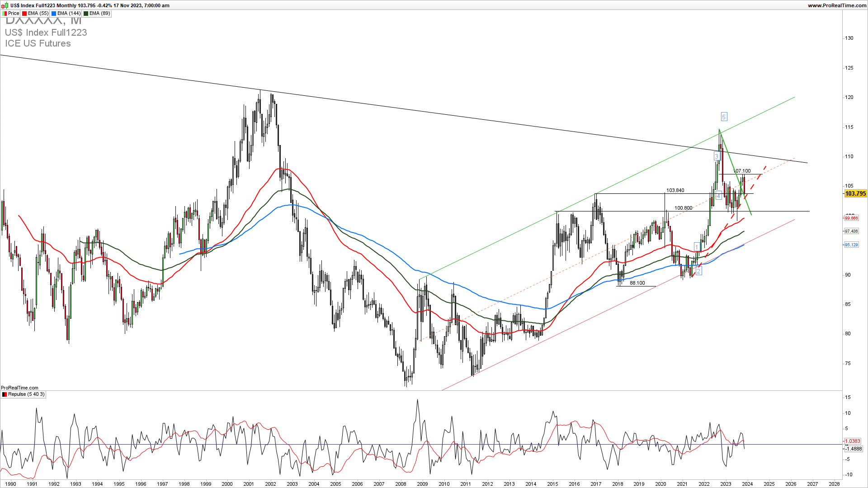This screenshot has width=868, height=488.
Task: Click the blue EMA (144) color swatch
Action: coord(54,14)
